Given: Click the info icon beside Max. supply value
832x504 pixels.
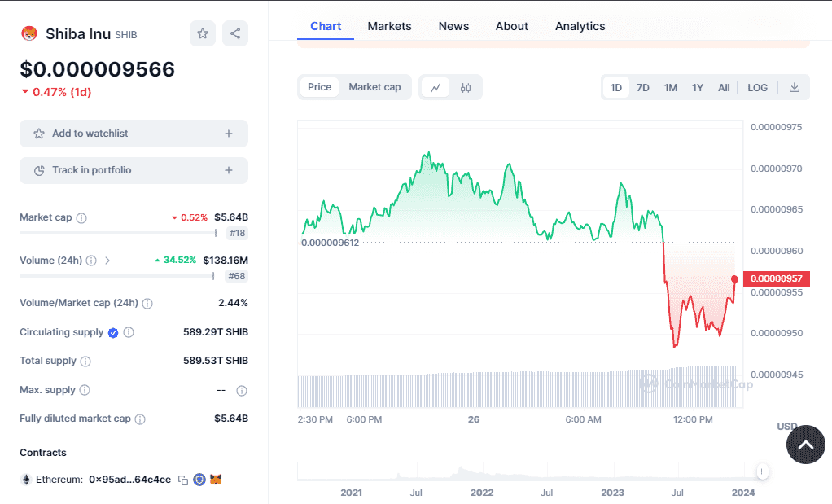Looking at the screenshot, I should (242, 391).
